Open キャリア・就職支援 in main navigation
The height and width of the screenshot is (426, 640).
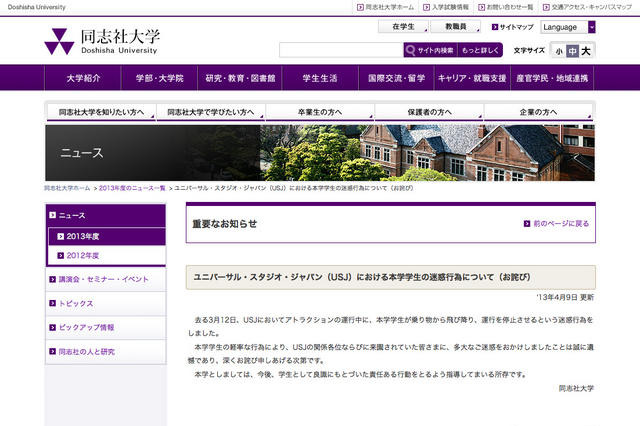(472, 78)
